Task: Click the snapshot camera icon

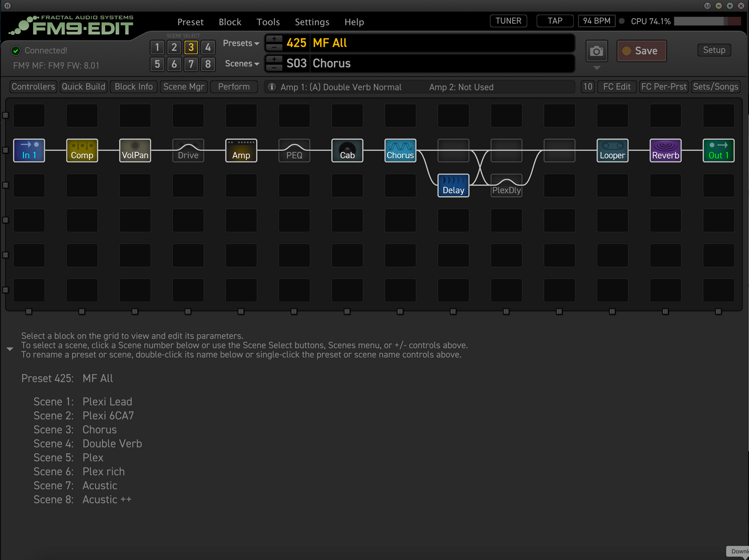Action: 597,51
